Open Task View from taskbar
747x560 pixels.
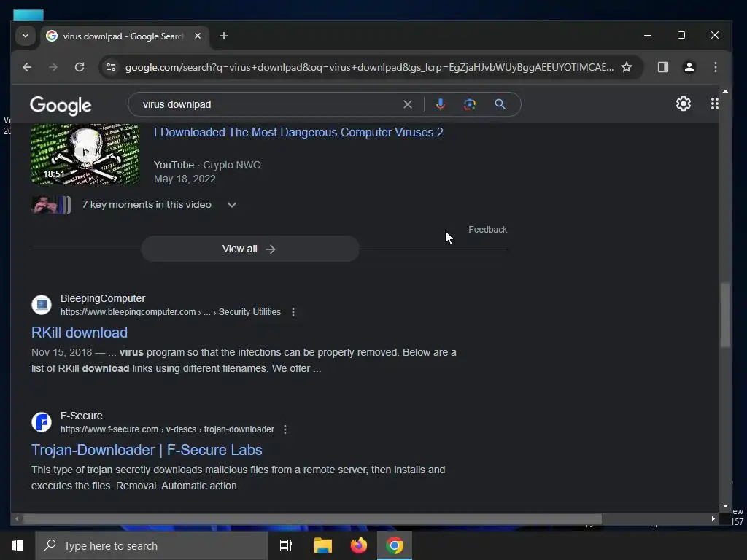(x=286, y=545)
